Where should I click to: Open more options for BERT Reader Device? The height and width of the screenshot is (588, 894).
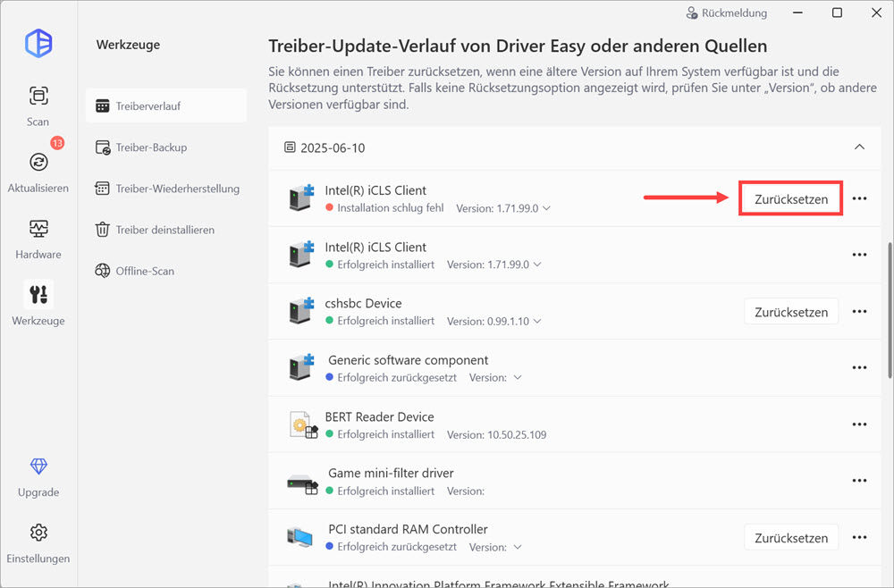pos(859,424)
